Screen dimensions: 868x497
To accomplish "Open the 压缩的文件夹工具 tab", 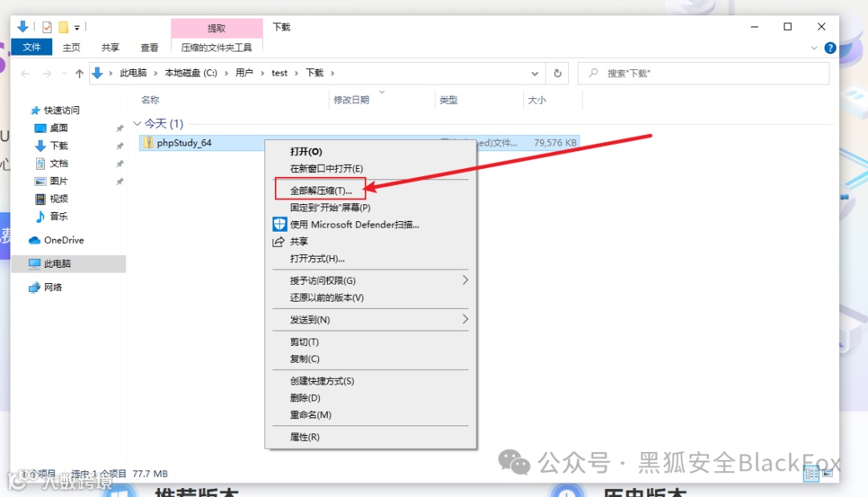I will [216, 47].
